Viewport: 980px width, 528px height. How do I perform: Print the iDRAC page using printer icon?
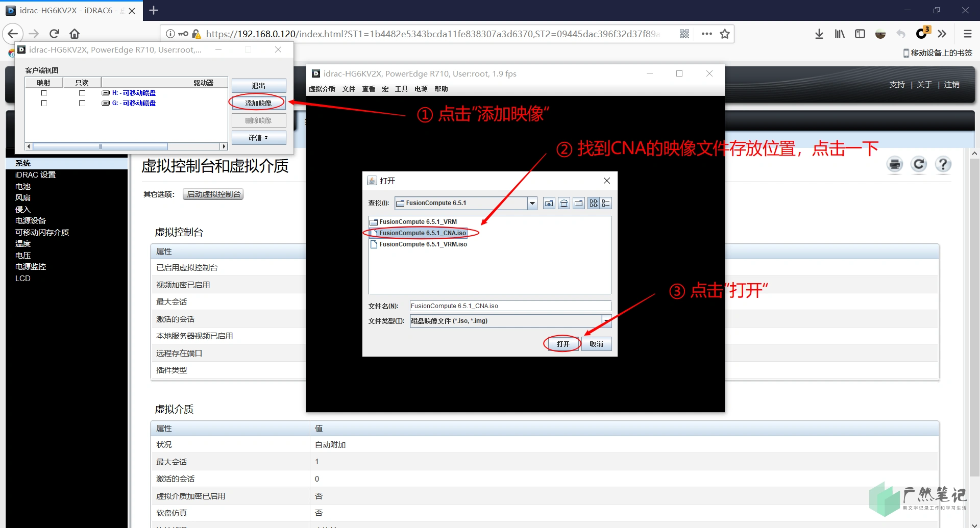click(x=895, y=164)
